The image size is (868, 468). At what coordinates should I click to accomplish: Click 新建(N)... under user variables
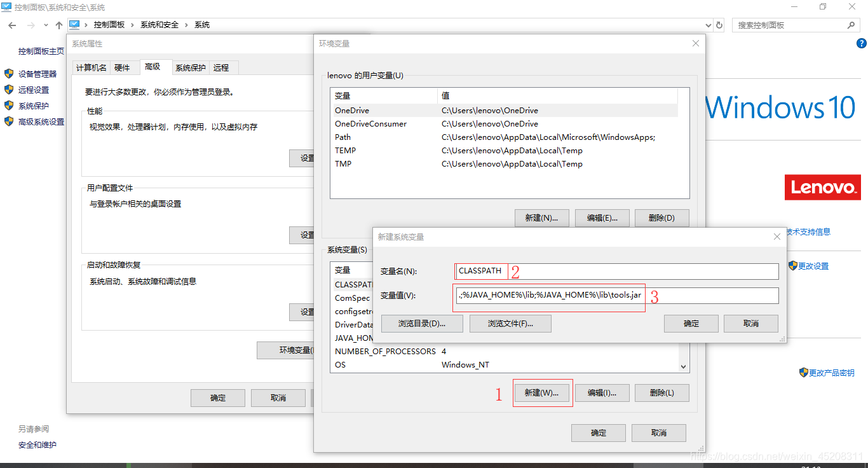pyautogui.click(x=541, y=218)
